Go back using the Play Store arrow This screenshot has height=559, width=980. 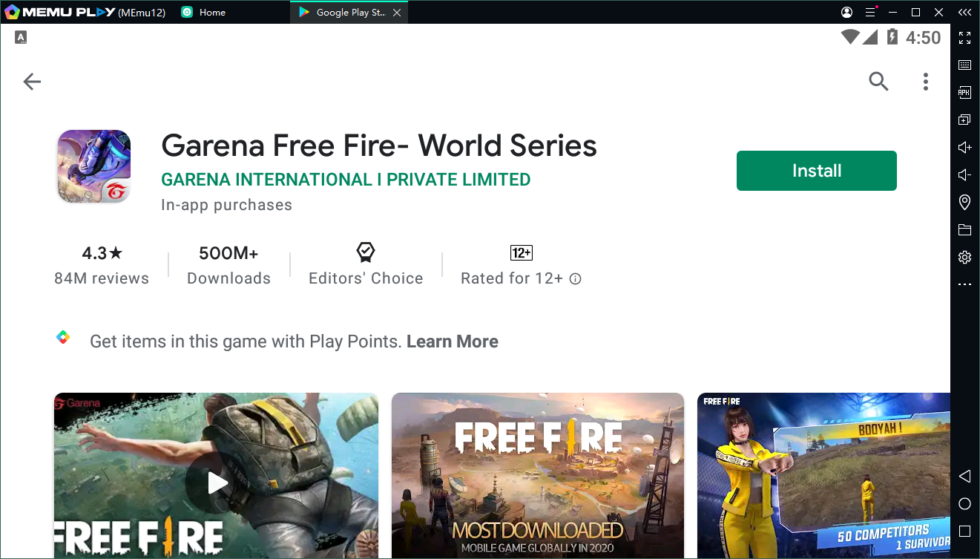click(32, 82)
